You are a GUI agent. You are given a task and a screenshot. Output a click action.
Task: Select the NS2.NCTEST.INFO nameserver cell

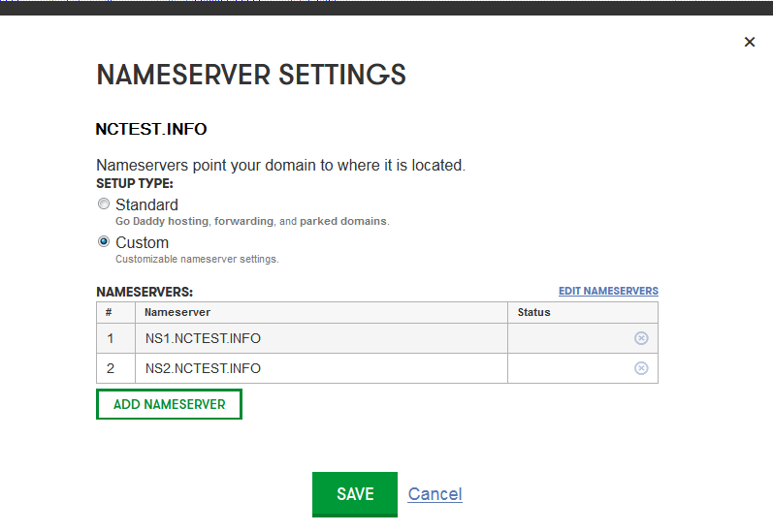(x=321, y=368)
